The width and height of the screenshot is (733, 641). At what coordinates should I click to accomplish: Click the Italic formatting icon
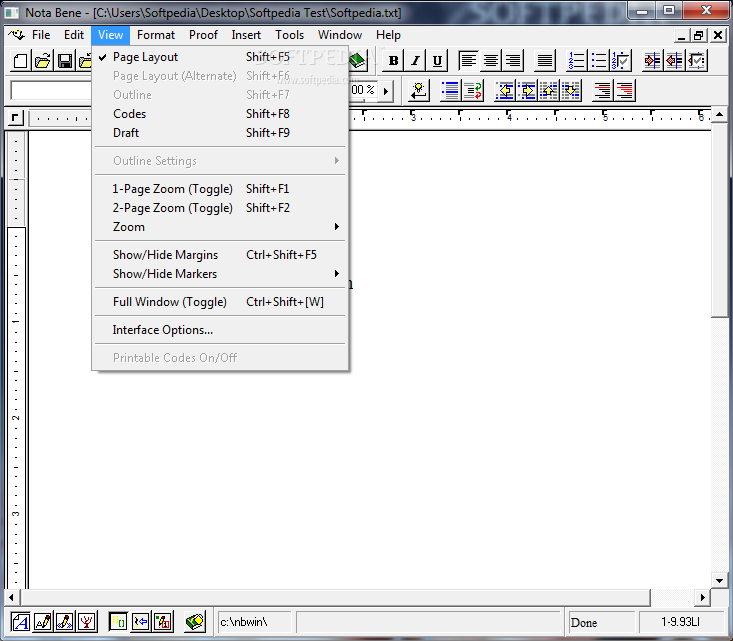(x=415, y=61)
